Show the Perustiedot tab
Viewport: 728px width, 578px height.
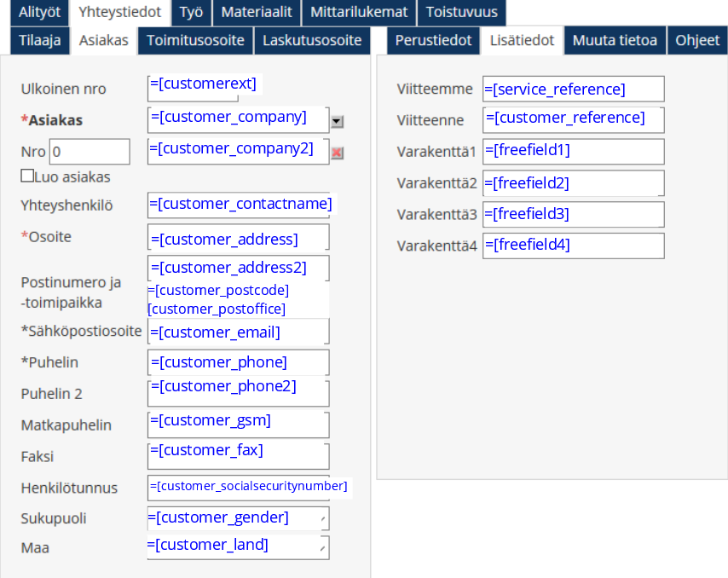pyautogui.click(x=433, y=40)
